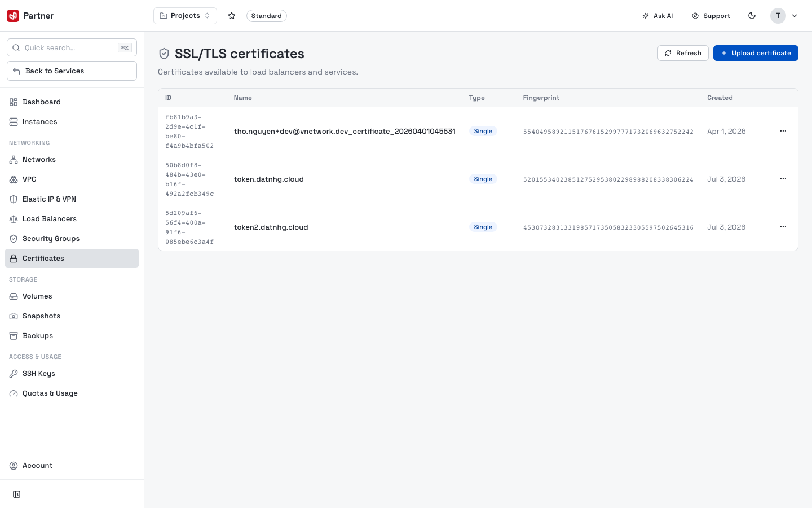Click the Name column header
Viewport: 812px width, 508px height.
pyautogui.click(x=243, y=98)
